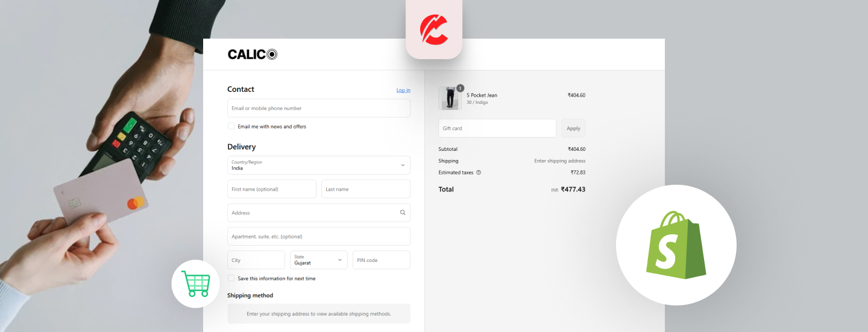The image size is (868, 332).
Task: Click the shipping methods placeholder message
Action: tap(319, 314)
